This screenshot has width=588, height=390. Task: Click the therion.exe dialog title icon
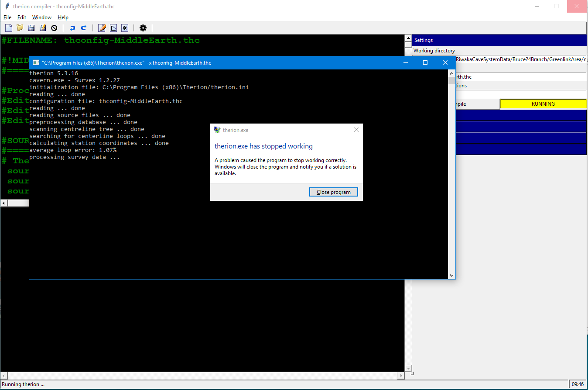[x=217, y=130]
